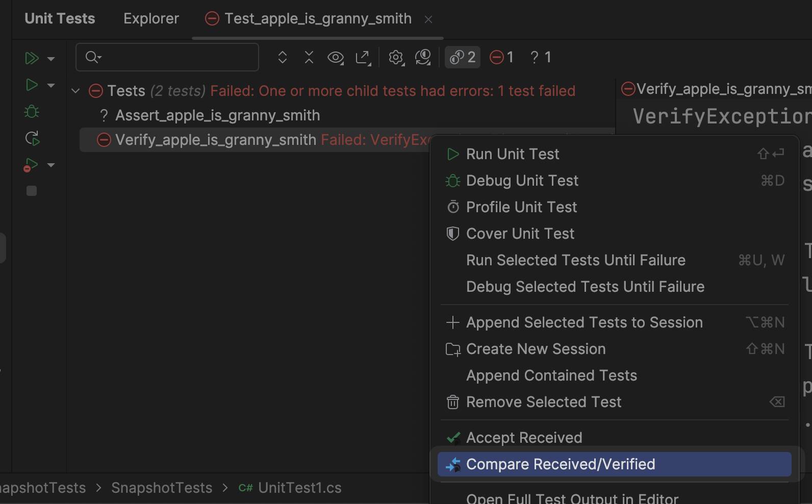Click the VerifyException text in output panel
812x504 pixels.
point(722,116)
